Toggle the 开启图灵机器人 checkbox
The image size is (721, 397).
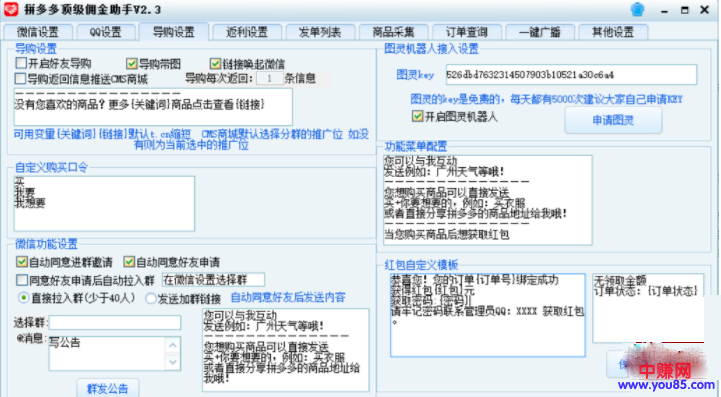[x=417, y=116]
